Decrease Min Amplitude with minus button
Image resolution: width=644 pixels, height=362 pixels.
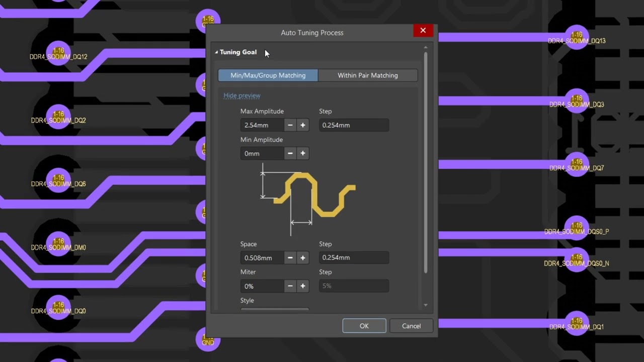click(290, 153)
